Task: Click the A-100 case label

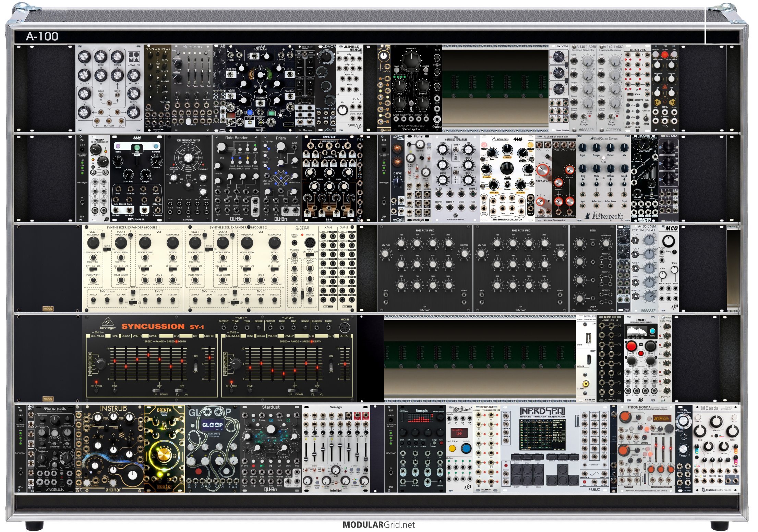Action: tap(42, 36)
